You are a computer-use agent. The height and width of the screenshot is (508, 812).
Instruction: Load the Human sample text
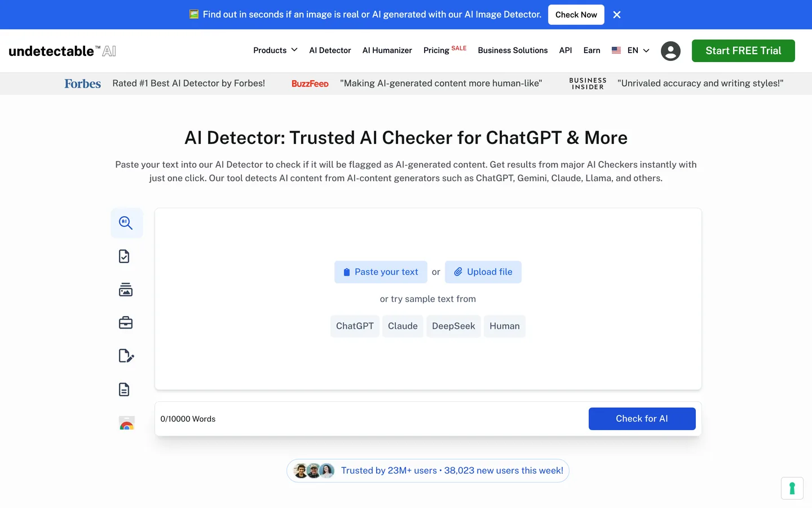505,326
